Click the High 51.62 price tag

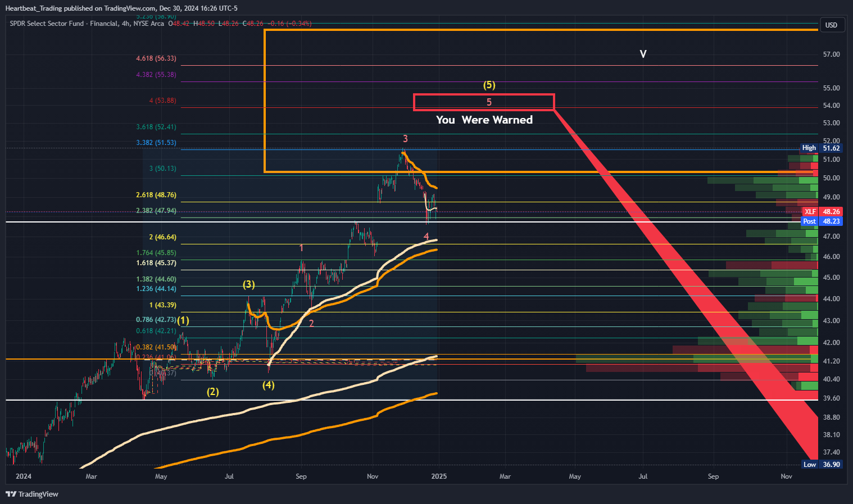pyautogui.click(x=821, y=148)
